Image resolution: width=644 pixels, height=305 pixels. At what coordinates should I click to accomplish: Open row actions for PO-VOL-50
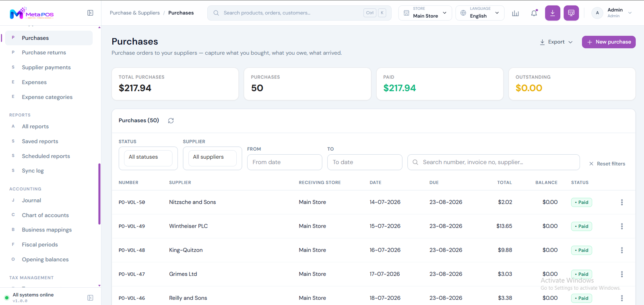tap(622, 202)
